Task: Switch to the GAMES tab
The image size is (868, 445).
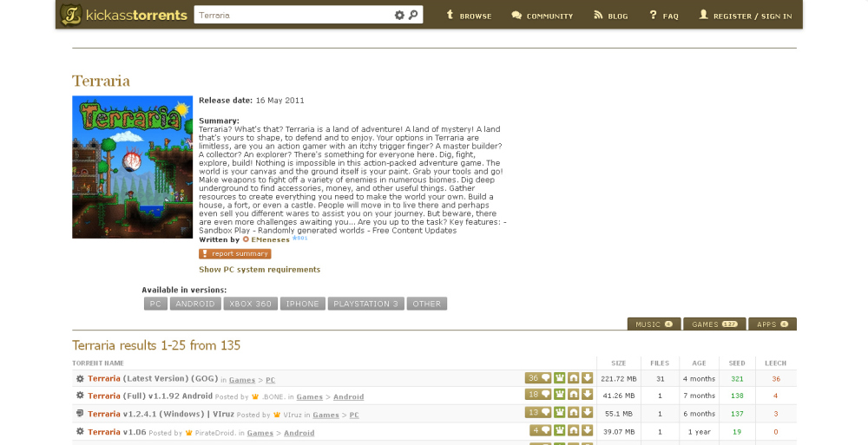Action: click(x=714, y=324)
